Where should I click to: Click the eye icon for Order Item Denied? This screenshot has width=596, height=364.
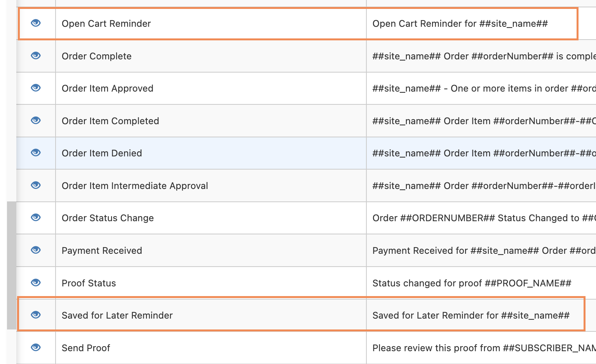36,153
